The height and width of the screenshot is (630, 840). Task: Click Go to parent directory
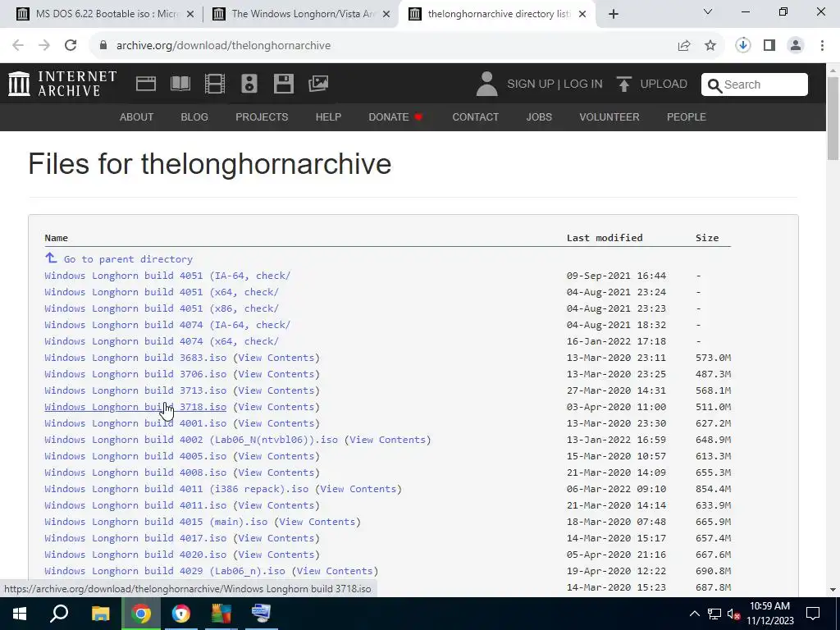pyautogui.click(x=128, y=259)
